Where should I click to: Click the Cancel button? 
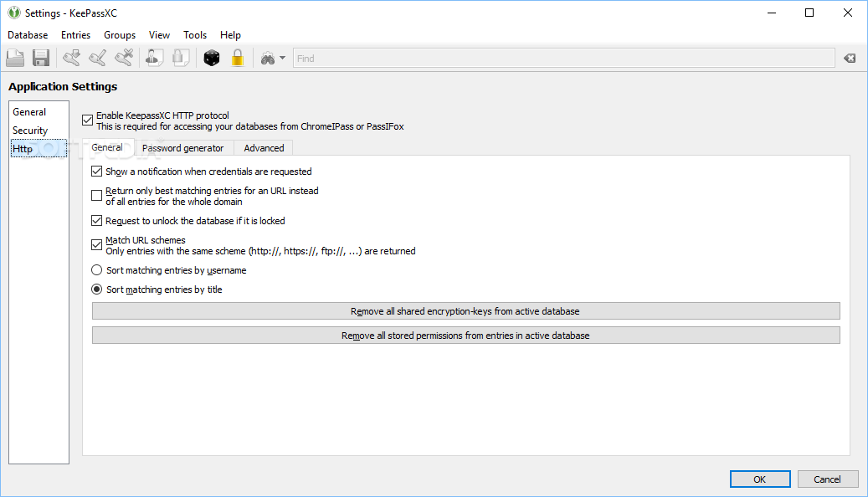click(828, 479)
